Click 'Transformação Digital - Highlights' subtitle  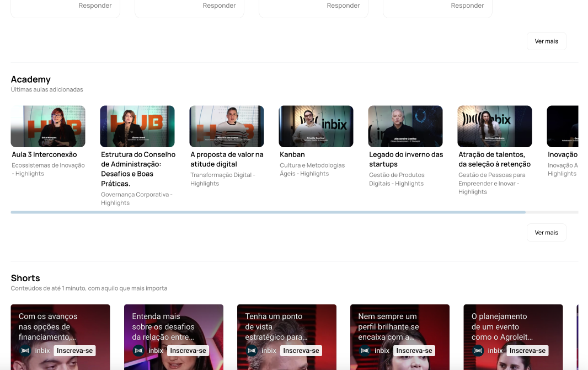pos(223,179)
